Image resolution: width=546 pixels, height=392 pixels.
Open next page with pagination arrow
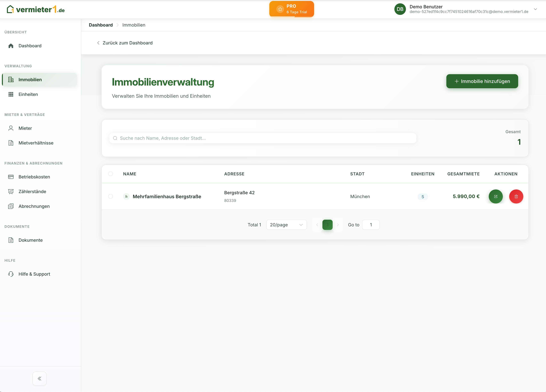(338, 224)
